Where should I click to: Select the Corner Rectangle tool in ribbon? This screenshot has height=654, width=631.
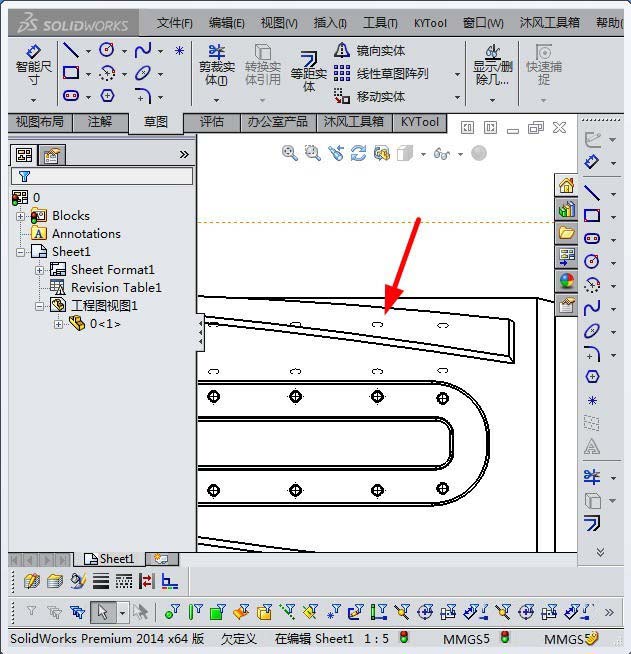tap(71, 73)
